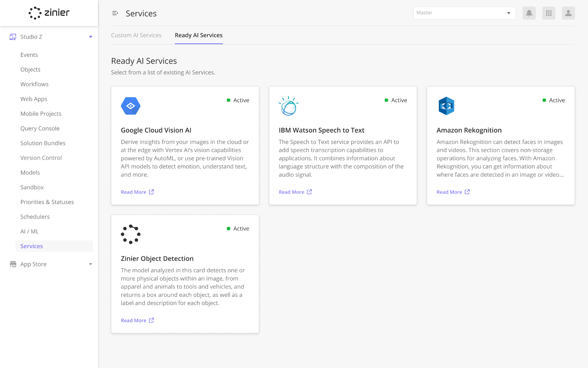Go to Priorities & Statuses

coord(47,202)
